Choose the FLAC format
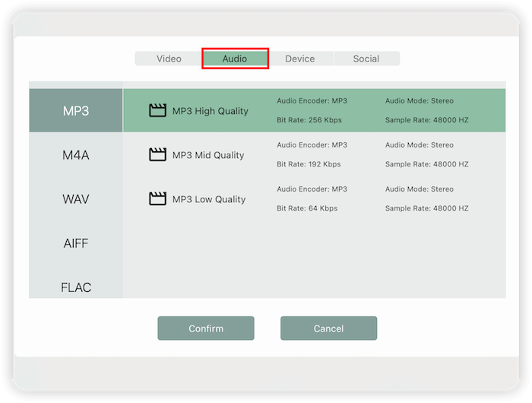Viewport: 532px width, 403px height. click(x=76, y=287)
